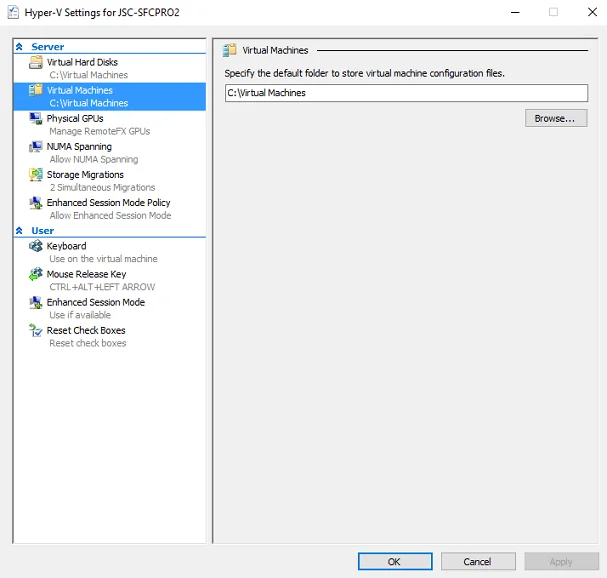Open Storage Migrations settings
607x578 pixels.
point(110,181)
